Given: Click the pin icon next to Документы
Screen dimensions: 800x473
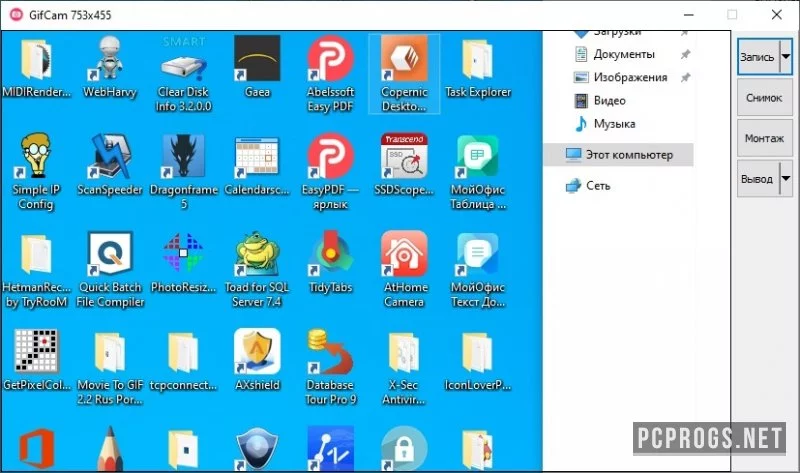Looking at the screenshot, I should tap(685, 54).
